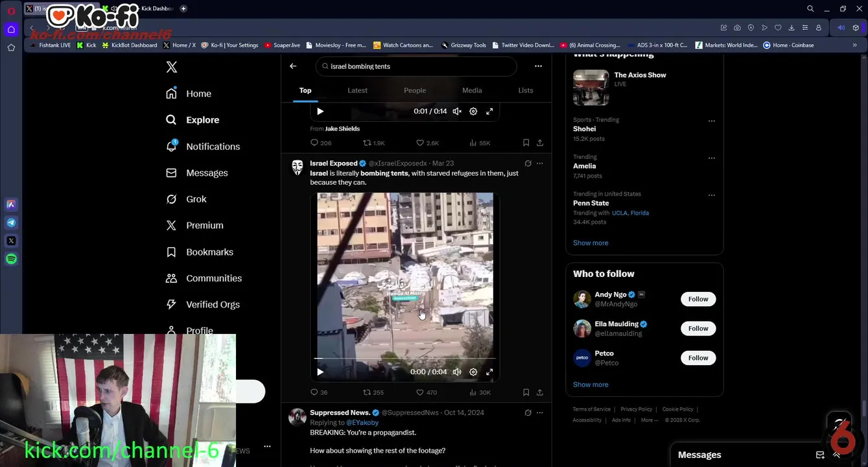Click the search box with israel bombing tents

[416, 66]
